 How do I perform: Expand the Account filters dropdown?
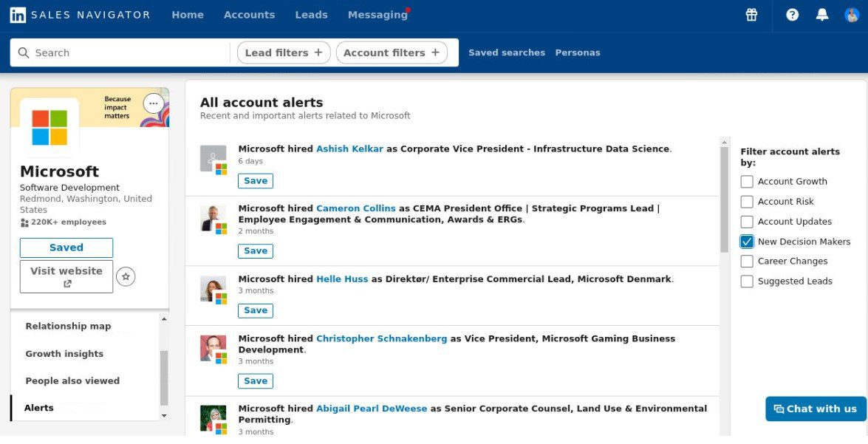[x=392, y=52]
